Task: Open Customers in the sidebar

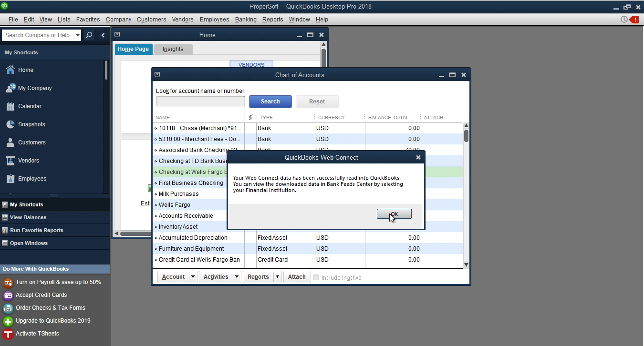Action: 25,142
